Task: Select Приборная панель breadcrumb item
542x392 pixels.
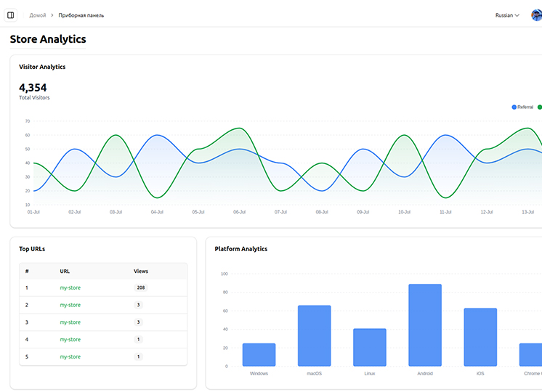Action: [x=81, y=15]
